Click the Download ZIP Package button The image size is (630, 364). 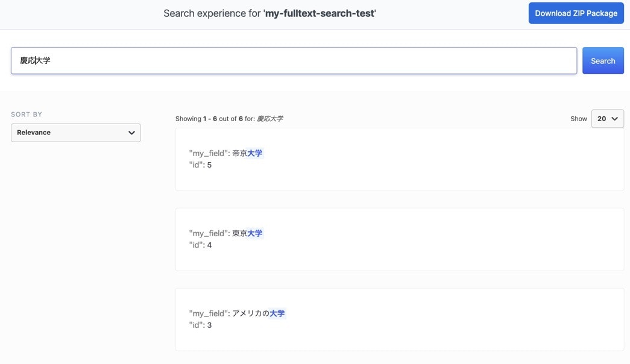(576, 13)
